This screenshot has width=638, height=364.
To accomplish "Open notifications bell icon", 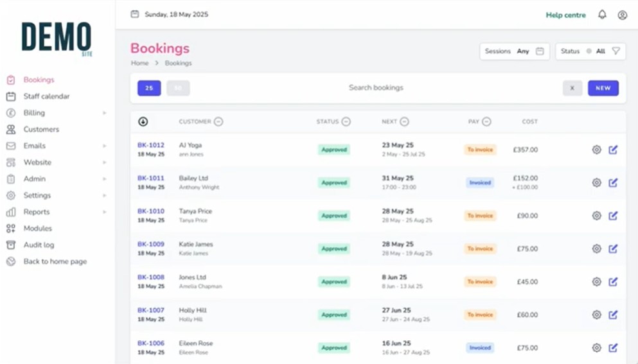I will 602,15.
